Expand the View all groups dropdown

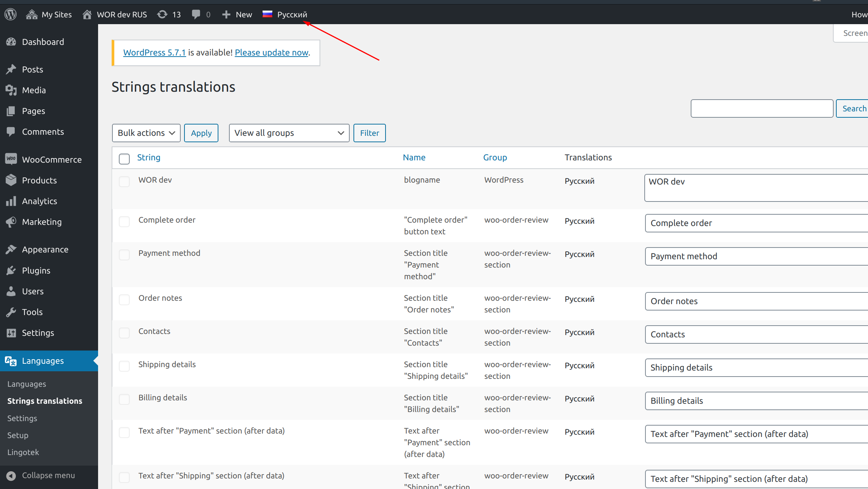click(289, 133)
